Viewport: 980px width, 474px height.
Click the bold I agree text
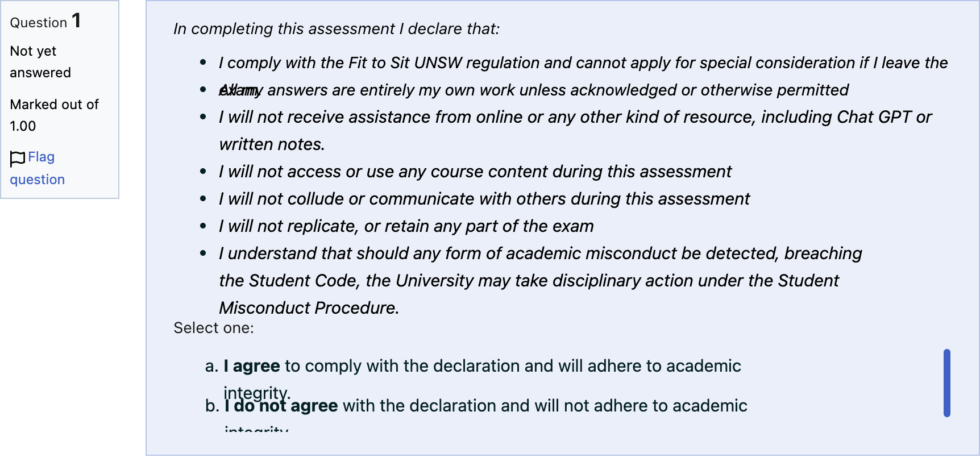(x=252, y=366)
